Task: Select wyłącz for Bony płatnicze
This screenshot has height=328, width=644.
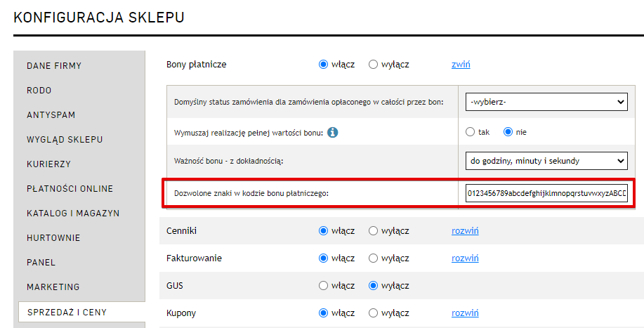Action: click(x=373, y=65)
